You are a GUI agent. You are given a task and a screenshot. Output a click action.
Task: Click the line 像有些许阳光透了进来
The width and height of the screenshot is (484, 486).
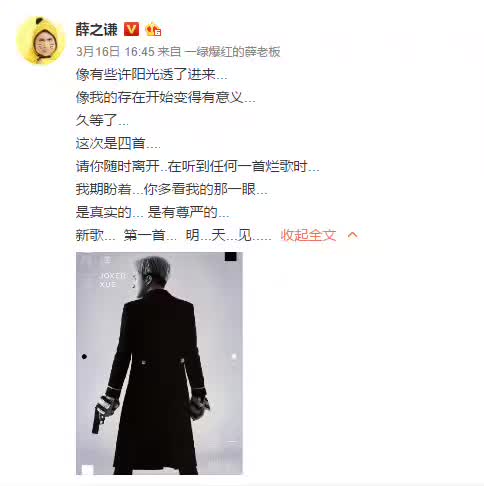point(151,74)
